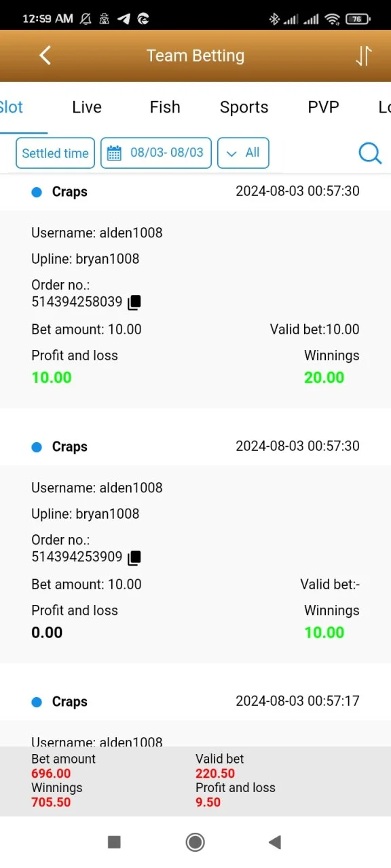
Task: Tap the Wi-Fi status bar icon
Action: 332,19
